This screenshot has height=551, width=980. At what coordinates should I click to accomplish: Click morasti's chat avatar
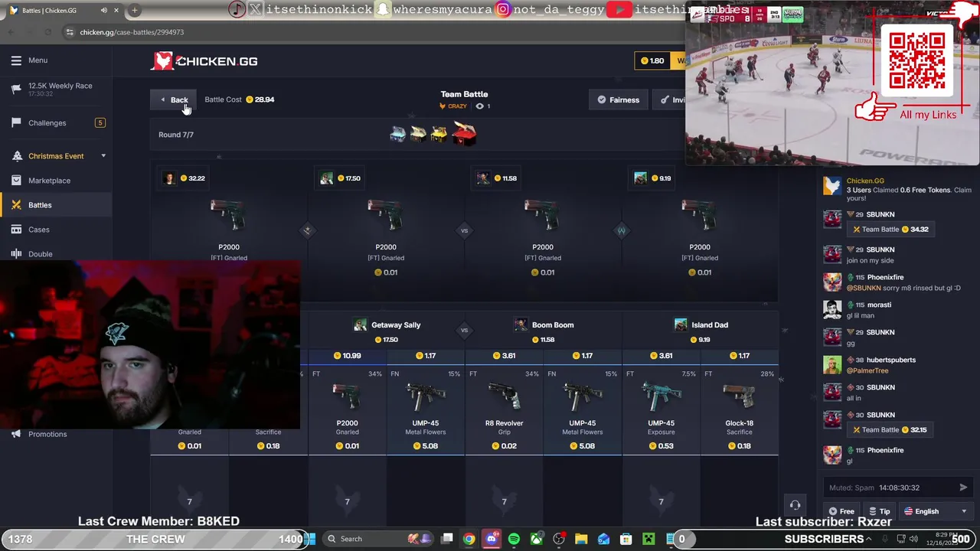pos(832,309)
